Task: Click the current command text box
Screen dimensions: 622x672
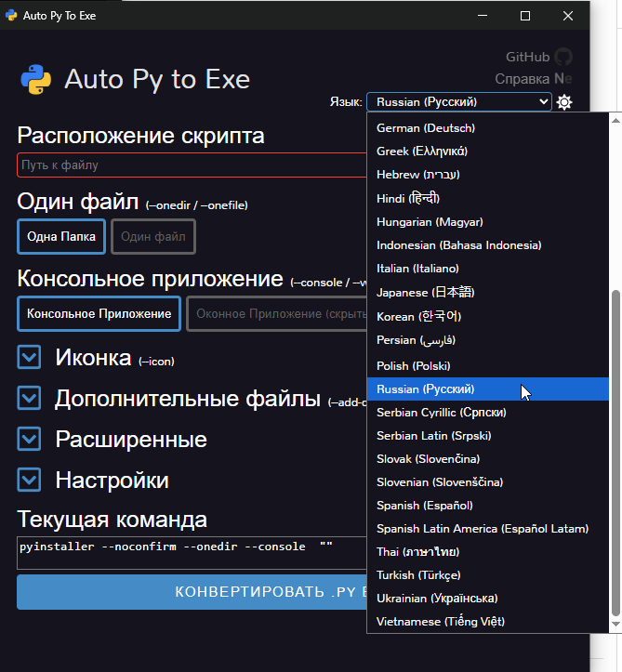Action: 192,553
